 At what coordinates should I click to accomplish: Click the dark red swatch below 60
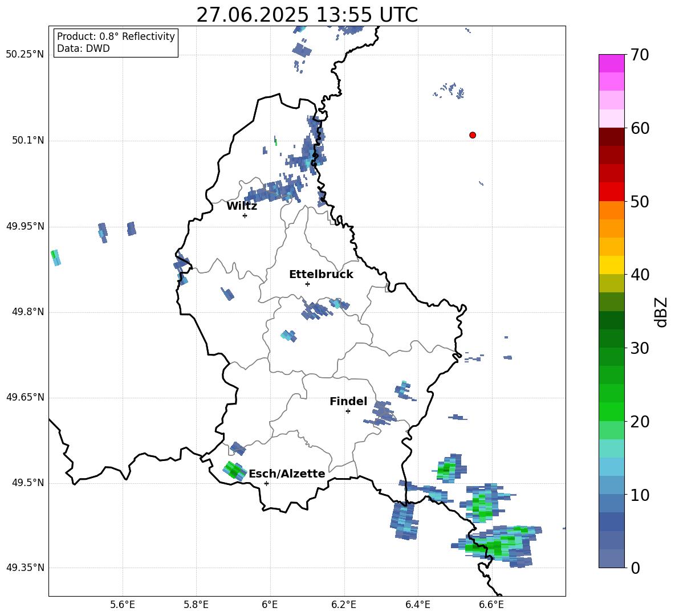click(611, 137)
